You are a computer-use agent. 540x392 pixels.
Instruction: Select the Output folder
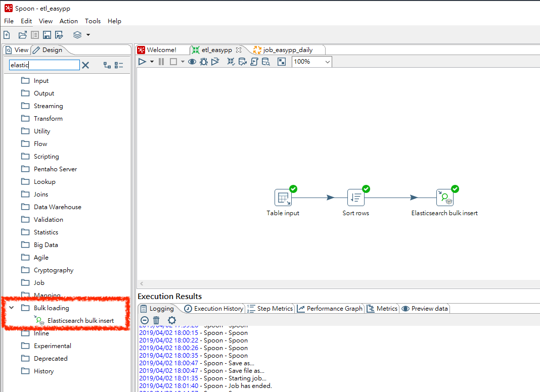[37, 93]
